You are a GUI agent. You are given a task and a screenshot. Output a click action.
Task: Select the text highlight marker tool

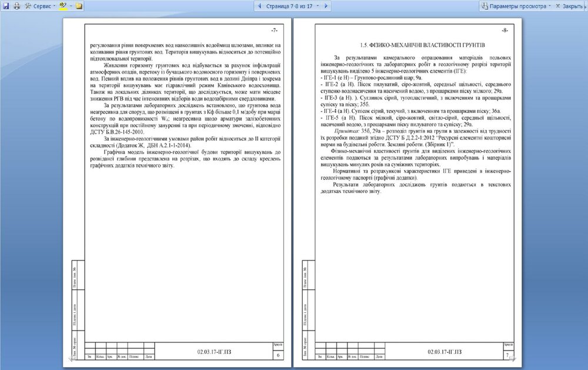63,6
